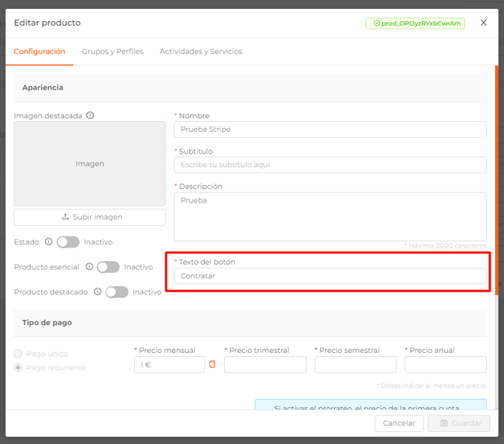Click the green product ID badge
504x444 pixels.
tap(415, 23)
